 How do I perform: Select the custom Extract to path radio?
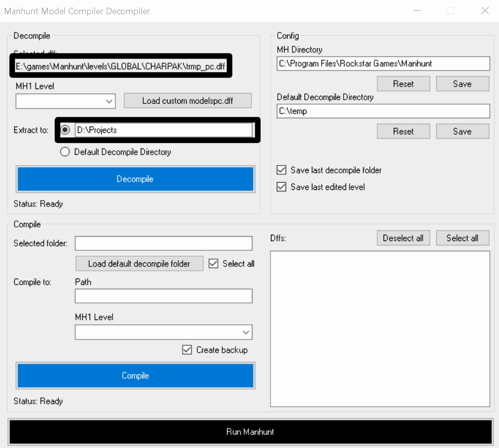coord(65,130)
